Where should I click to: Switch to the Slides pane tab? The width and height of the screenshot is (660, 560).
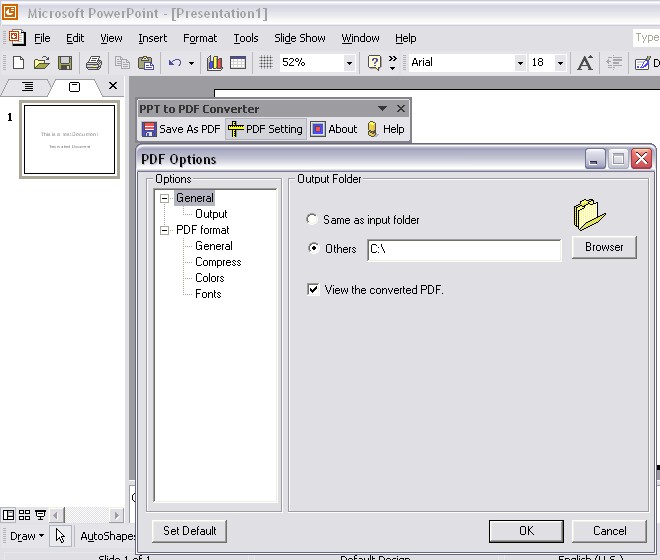click(x=75, y=87)
